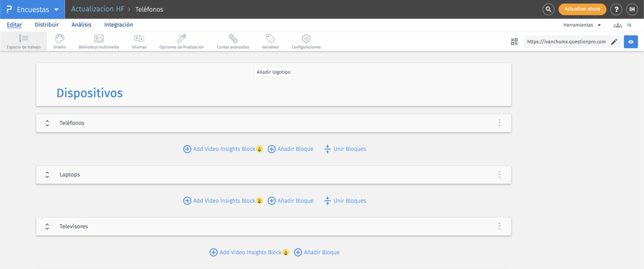Open the Herramientas dropdown
This screenshot has width=644, height=269.
[582, 25]
